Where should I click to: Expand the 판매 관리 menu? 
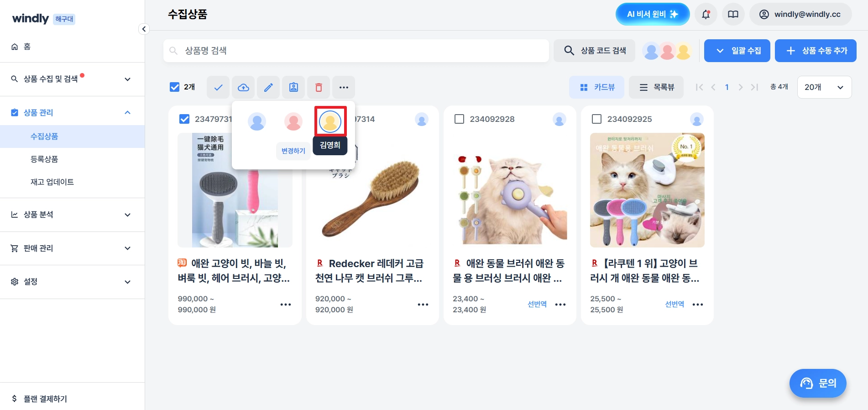coord(72,248)
